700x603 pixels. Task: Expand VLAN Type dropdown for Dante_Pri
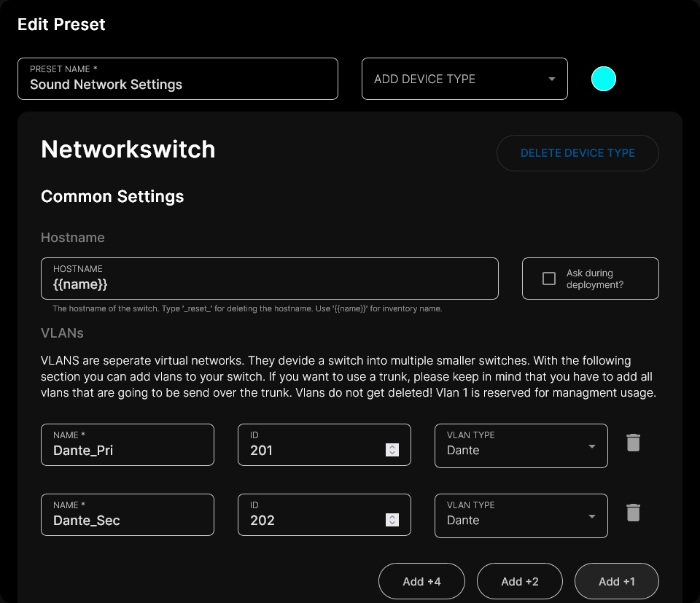[521, 446]
